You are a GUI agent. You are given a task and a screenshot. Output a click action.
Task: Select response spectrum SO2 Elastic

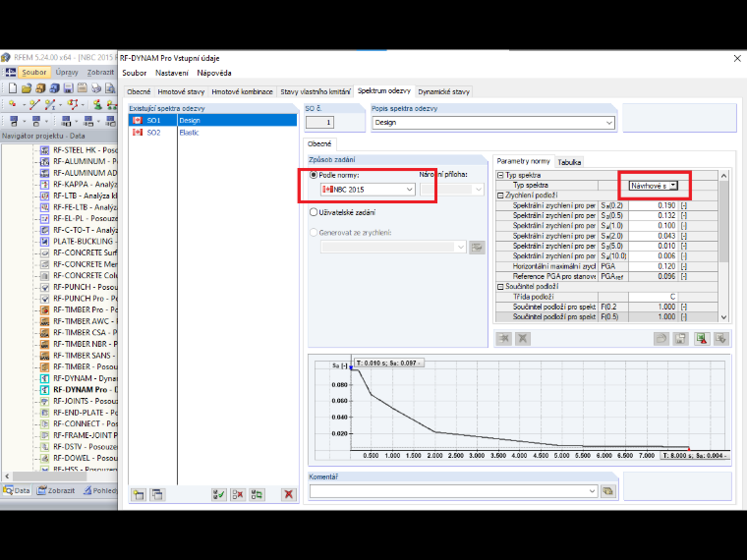coord(212,133)
